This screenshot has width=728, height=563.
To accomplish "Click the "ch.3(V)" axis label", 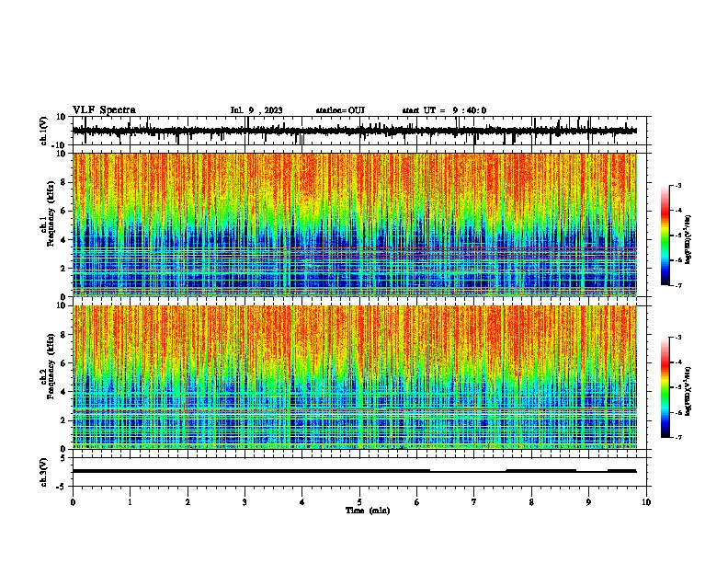I will click(44, 473).
